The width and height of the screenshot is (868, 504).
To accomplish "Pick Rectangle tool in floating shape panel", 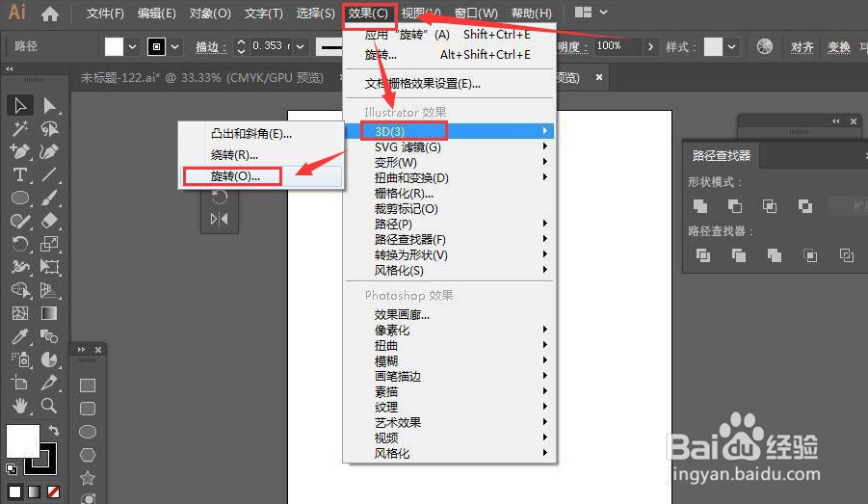I will pyautogui.click(x=88, y=385).
